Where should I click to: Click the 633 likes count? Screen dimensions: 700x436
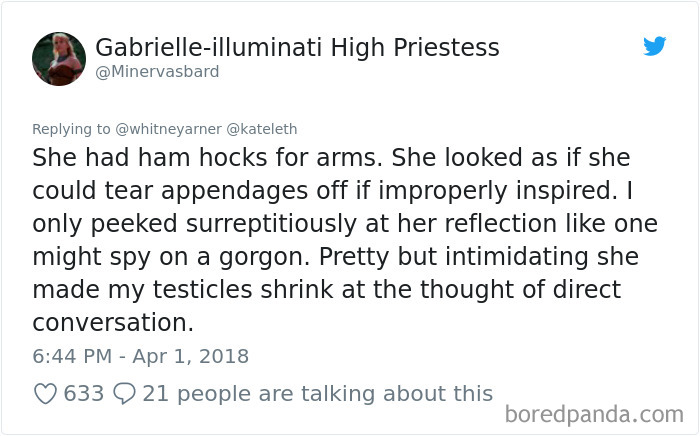point(84,394)
